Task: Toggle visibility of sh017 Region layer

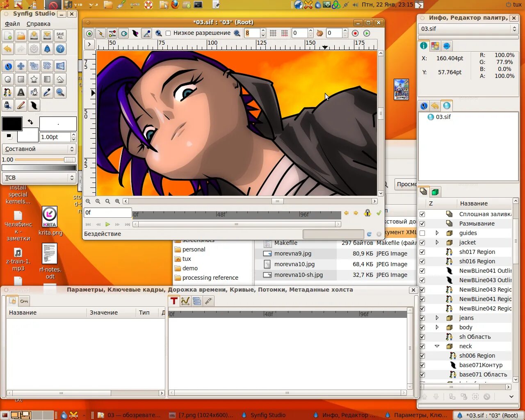Action: tap(422, 252)
